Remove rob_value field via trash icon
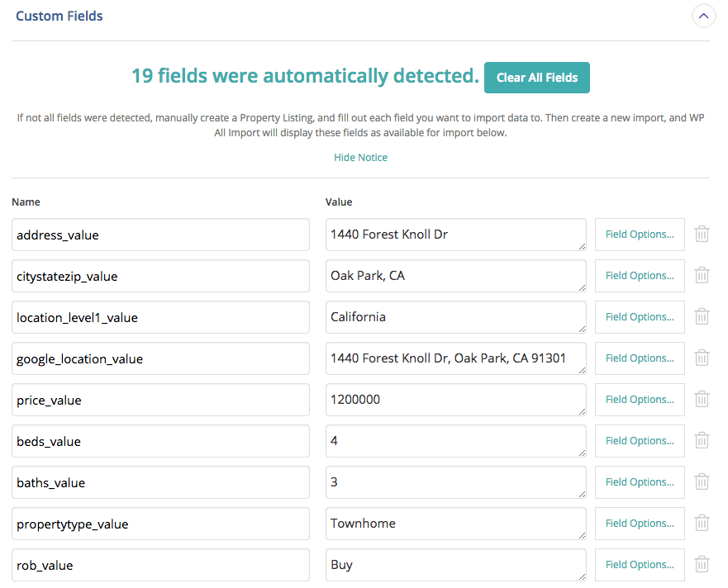Screen dimensions: 728x588 (x=702, y=564)
